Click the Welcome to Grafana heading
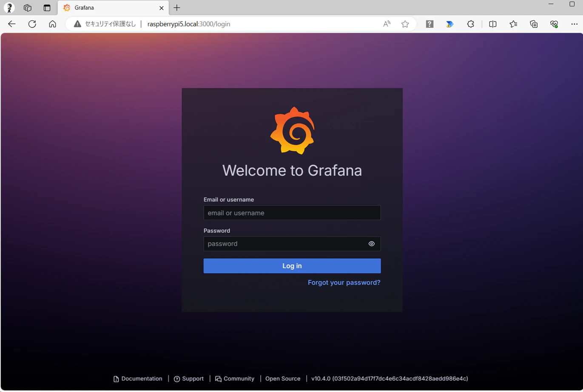Viewport: 583px width, 392px height. [x=292, y=170]
